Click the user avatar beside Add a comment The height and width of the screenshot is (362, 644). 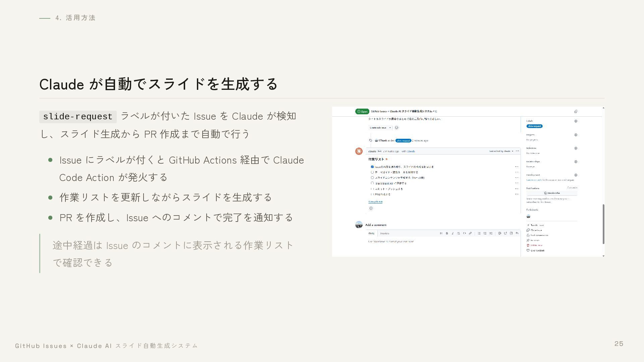[359, 225]
